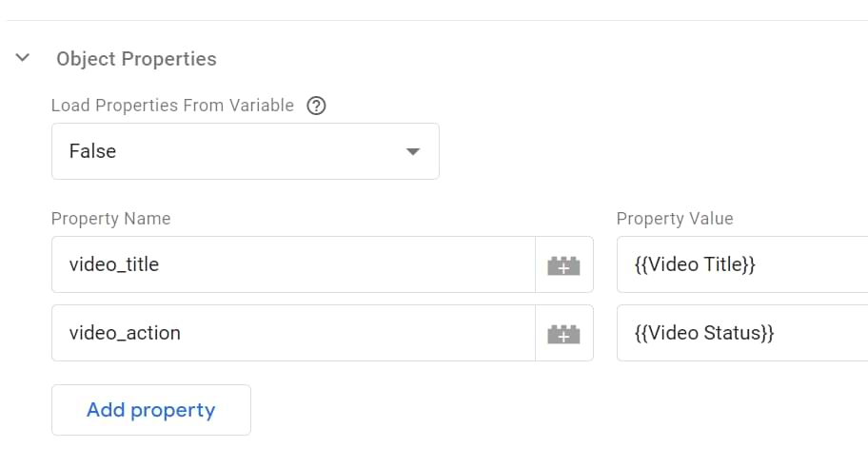Open the Load Properties From Variable dropdown
Screen dimensions: 868x467
click(x=246, y=151)
